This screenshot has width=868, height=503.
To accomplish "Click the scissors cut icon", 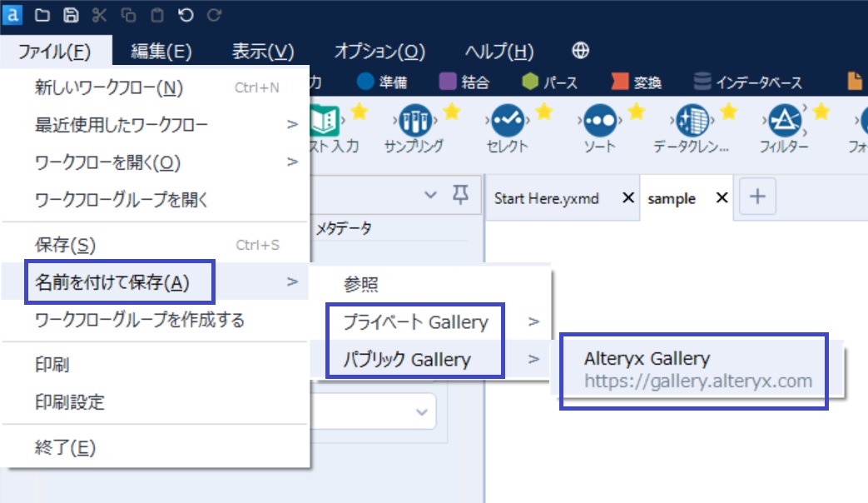I will [100, 15].
